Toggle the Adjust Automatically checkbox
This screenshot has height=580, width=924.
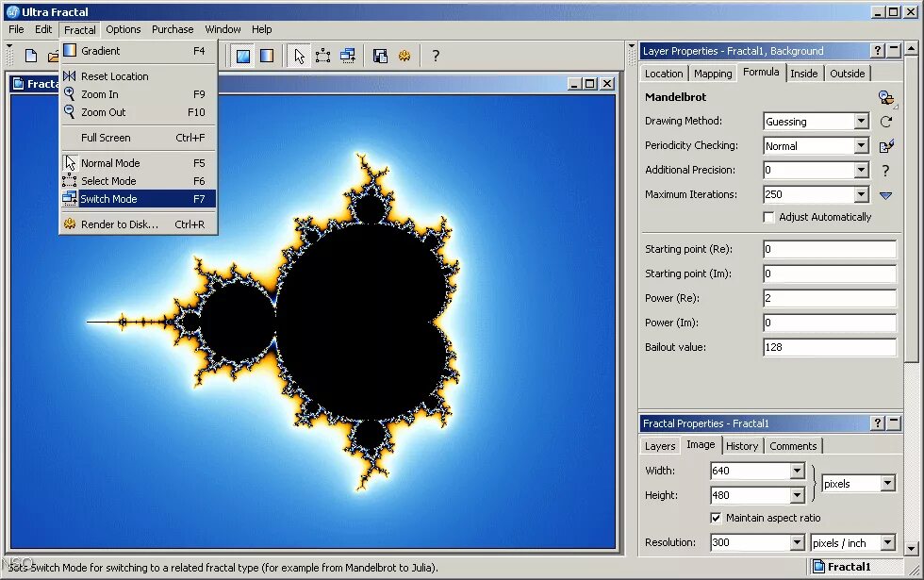(768, 218)
